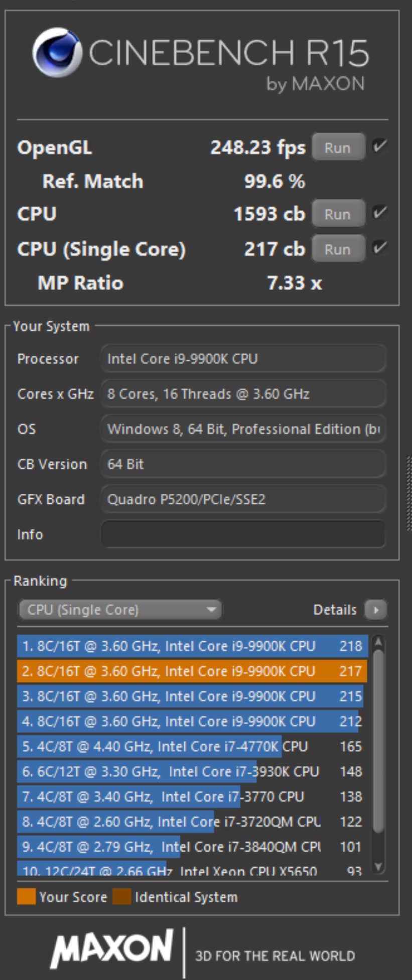
Task: Run the OpenGL benchmark
Action: (x=337, y=148)
